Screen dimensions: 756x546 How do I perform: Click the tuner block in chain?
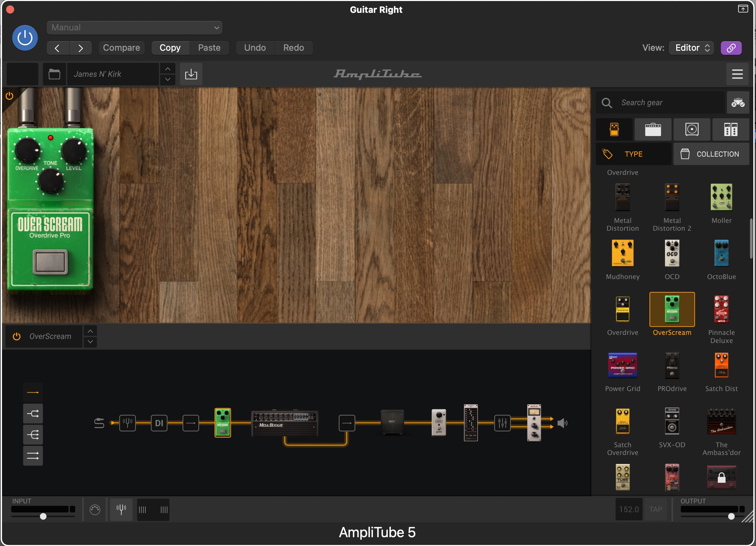pos(127,423)
